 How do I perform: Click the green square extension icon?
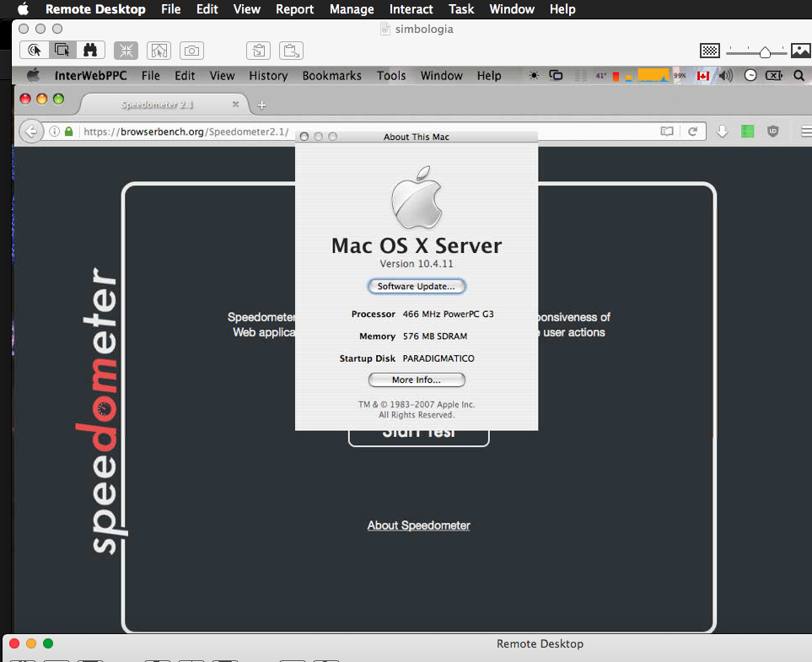pos(747,132)
